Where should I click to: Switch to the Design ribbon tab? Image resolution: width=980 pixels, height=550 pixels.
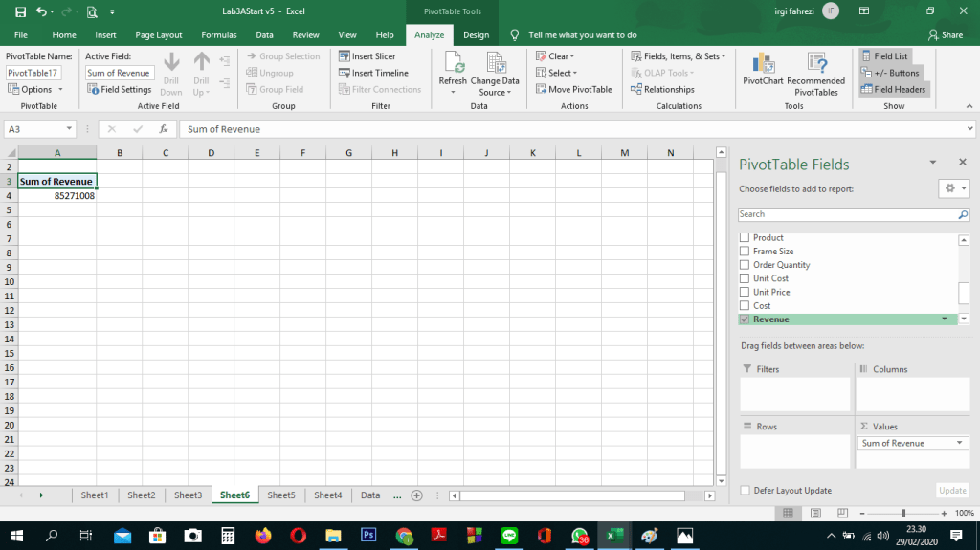pyautogui.click(x=476, y=35)
